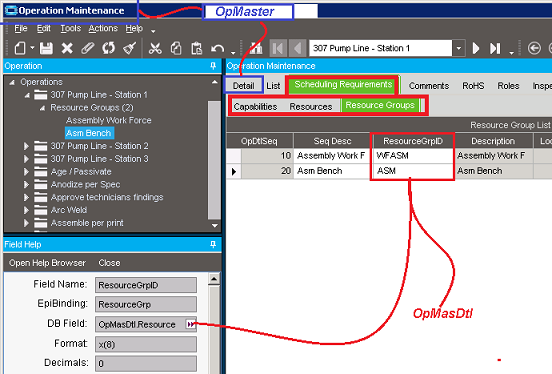Click the ResourceGrpID column header

[413, 141]
